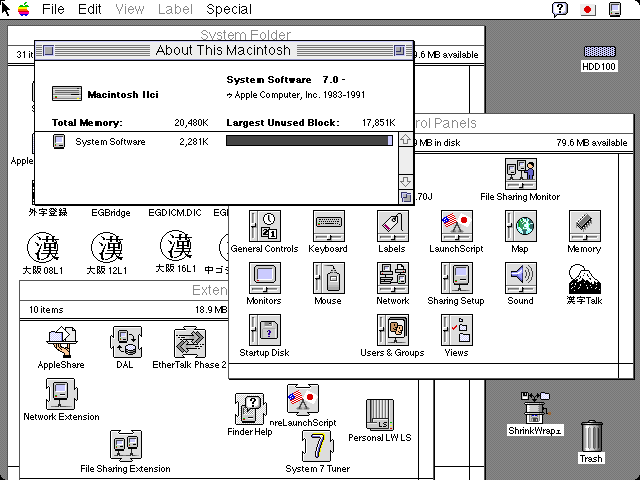Click the System Software memory usage bar

click(309, 141)
